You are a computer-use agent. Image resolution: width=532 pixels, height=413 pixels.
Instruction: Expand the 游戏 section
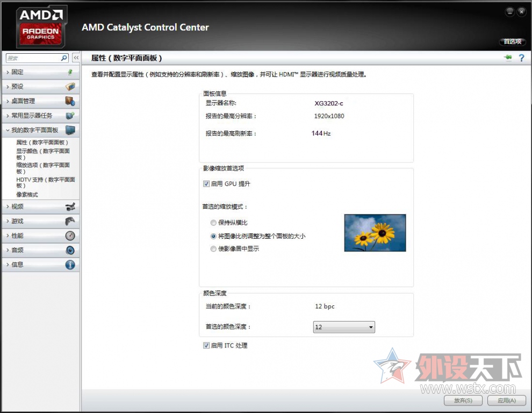41,221
